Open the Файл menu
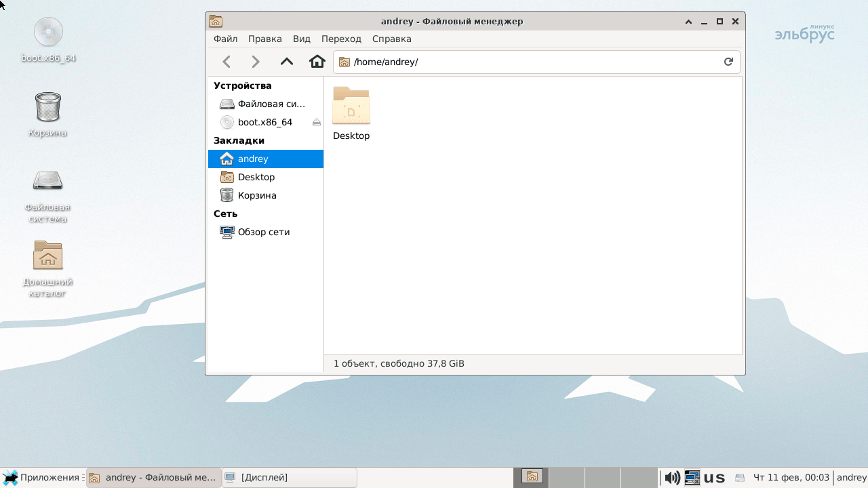This screenshot has height=488, width=868. pos(226,39)
